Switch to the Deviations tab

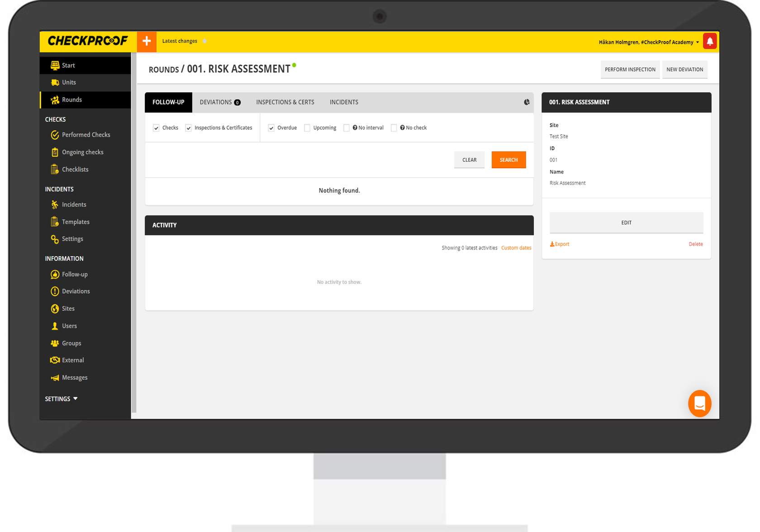[220, 102]
